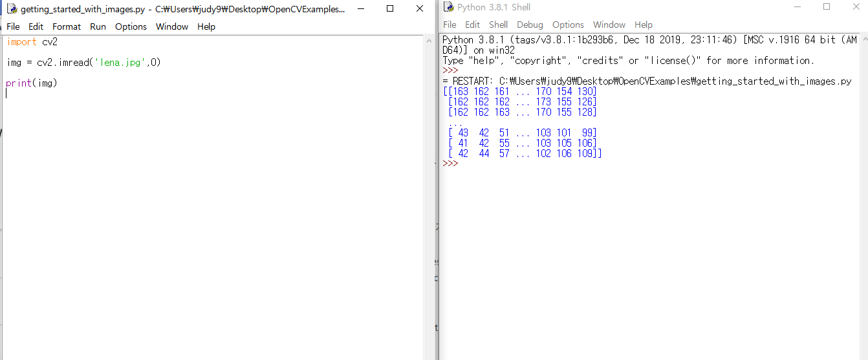Screen dimensions: 868x360
Task: Open Help menu in editor window
Action: pos(206,26)
